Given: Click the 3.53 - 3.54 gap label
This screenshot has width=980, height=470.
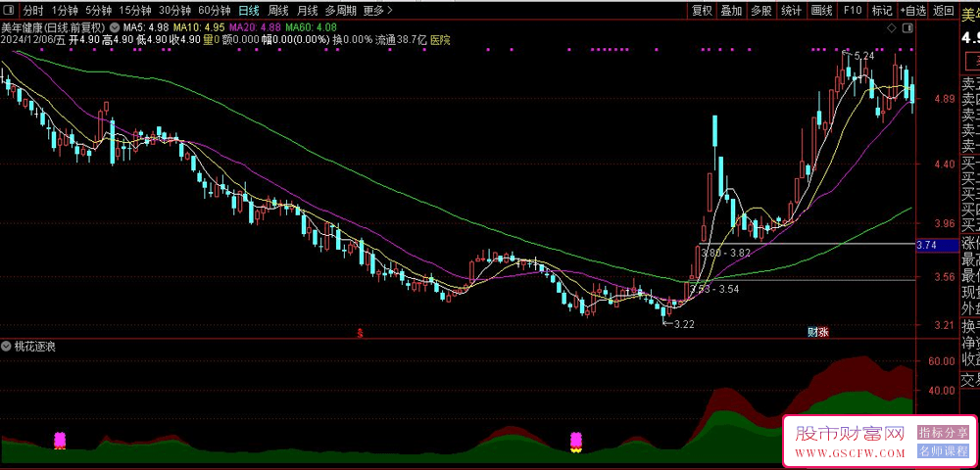Looking at the screenshot, I should click(x=714, y=289).
